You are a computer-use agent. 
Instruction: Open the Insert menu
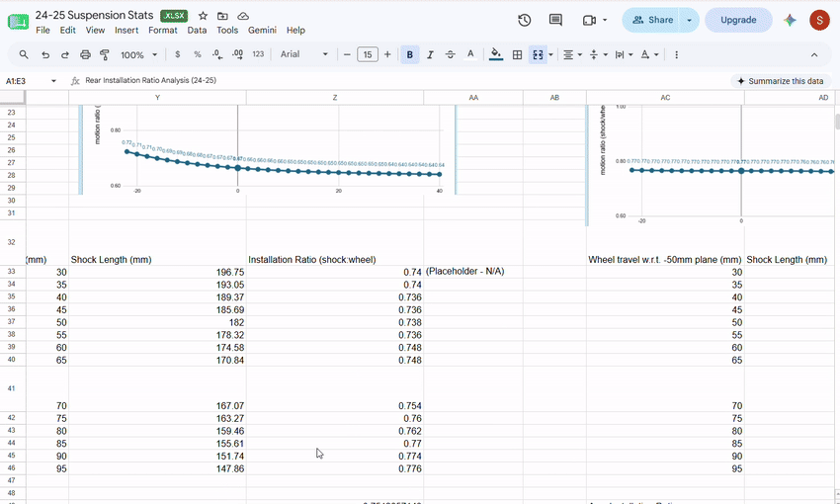click(126, 31)
